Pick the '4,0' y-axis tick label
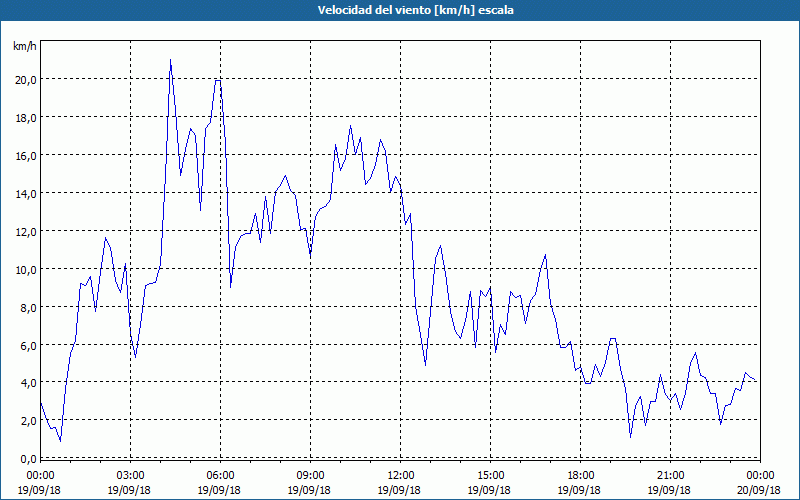This screenshot has height=500, width=800. coord(28,383)
